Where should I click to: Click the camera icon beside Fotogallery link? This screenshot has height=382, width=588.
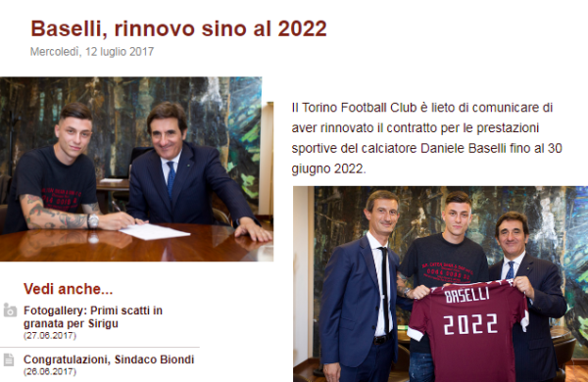pyautogui.click(x=10, y=310)
